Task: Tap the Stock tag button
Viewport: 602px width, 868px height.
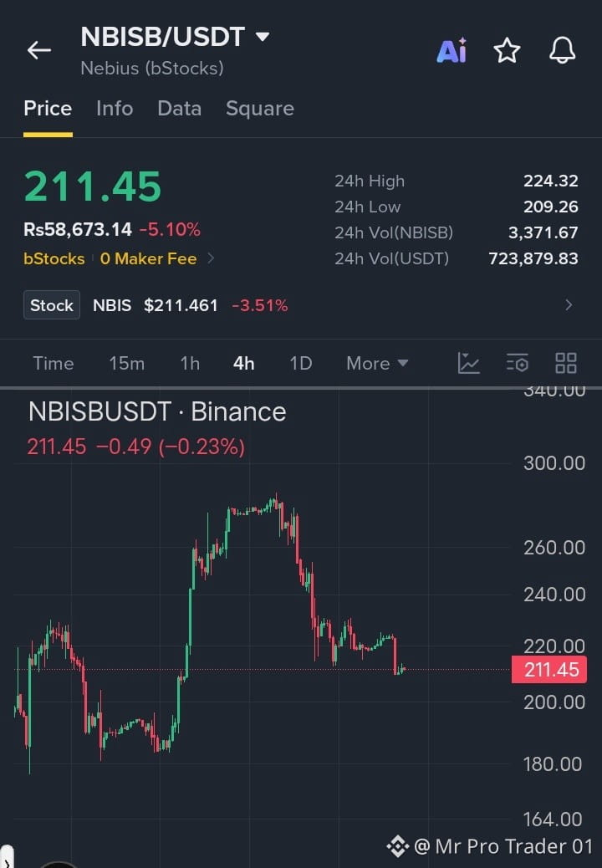Action: (x=52, y=305)
